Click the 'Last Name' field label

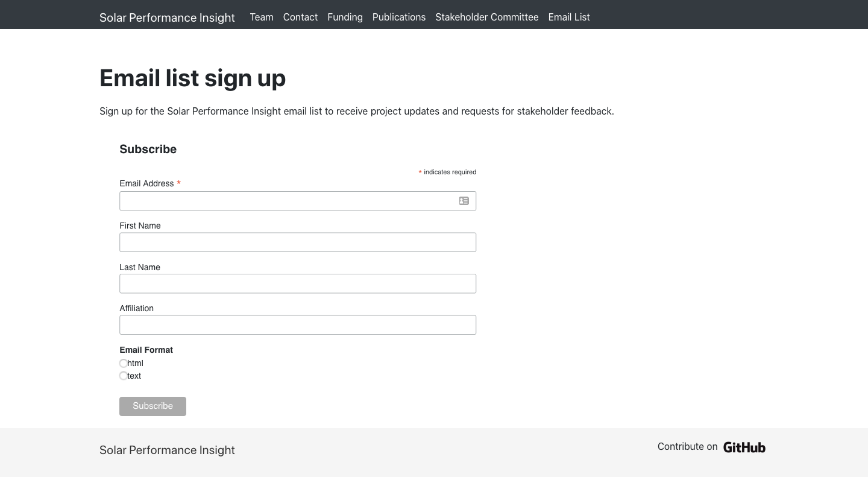140,267
